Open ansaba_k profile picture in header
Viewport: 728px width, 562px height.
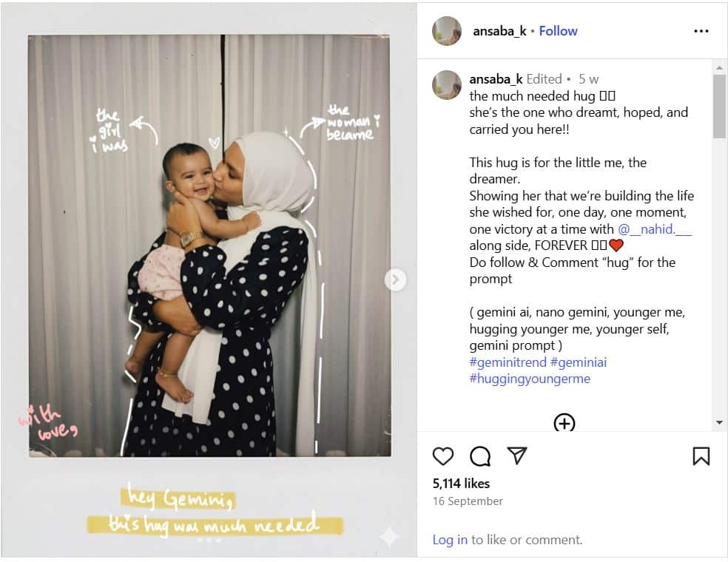(447, 31)
